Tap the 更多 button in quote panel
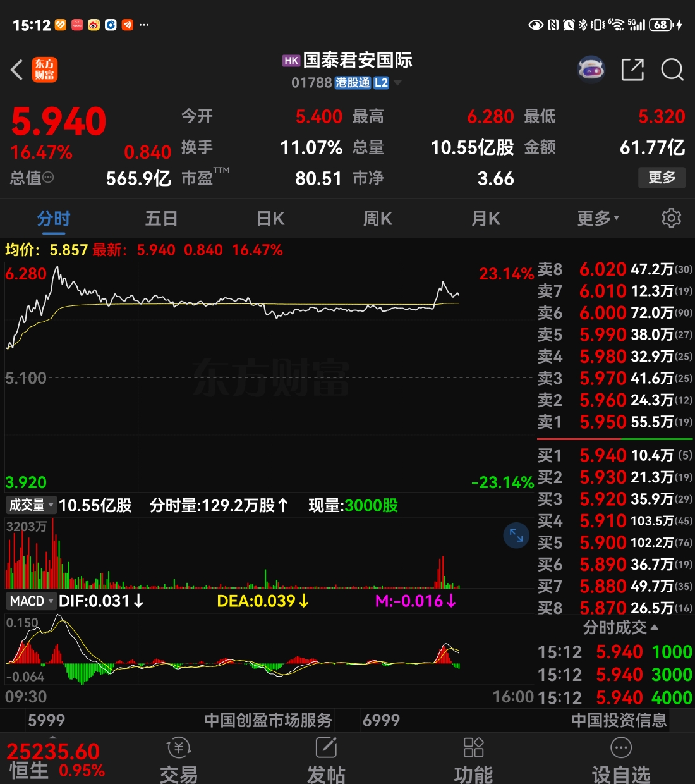The image size is (695, 784). [662, 178]
